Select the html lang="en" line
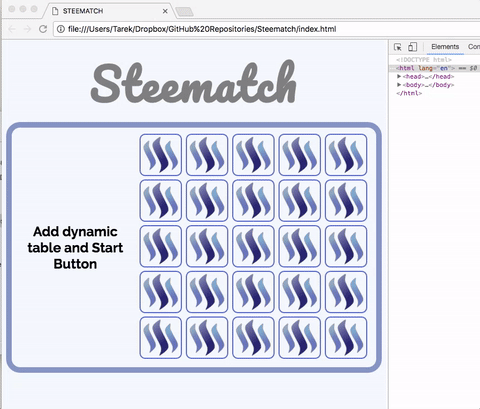Viewport: 480px width, 409px height. click(435, 68)
